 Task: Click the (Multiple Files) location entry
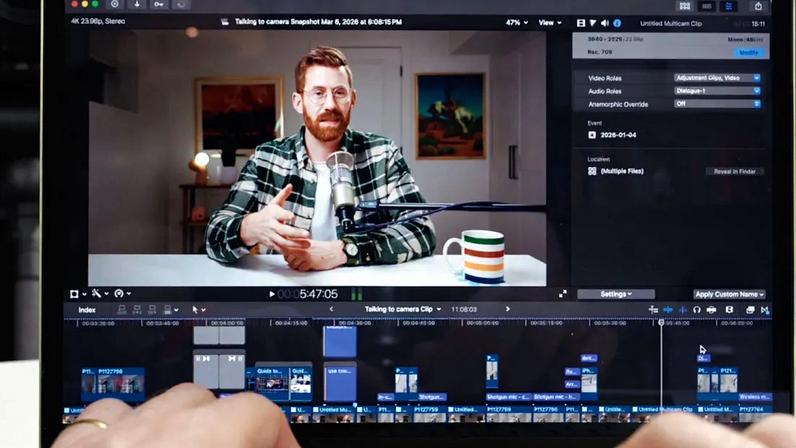622,171
